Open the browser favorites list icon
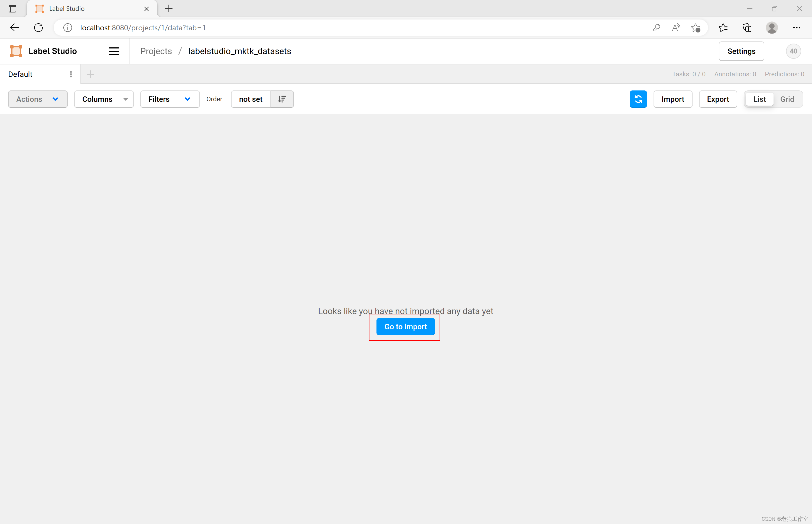The height and width of the screenshot is (524, 812). (x=723, y=28)
